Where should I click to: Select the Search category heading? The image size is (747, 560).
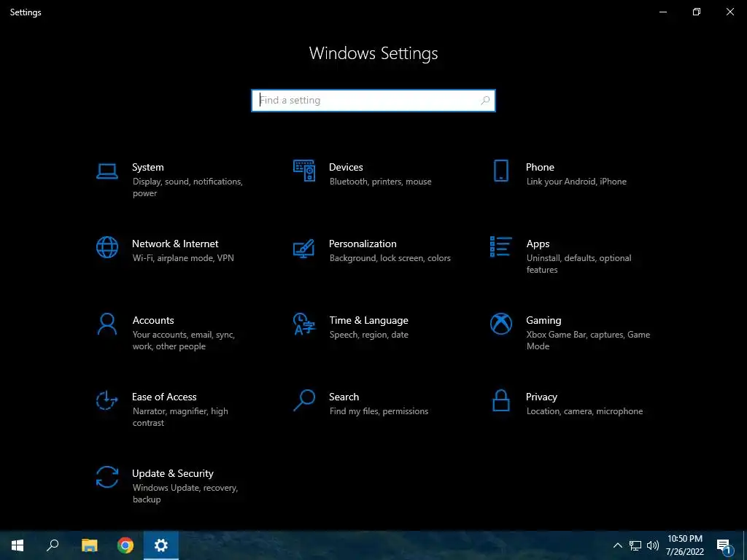(x=344, y=397)
